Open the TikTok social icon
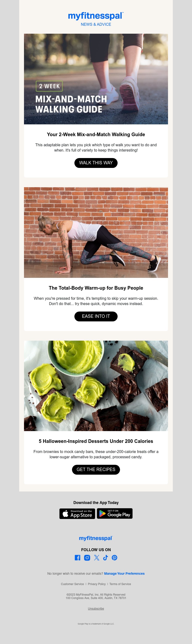The image size is (192, 644). [x=105, y=557]
